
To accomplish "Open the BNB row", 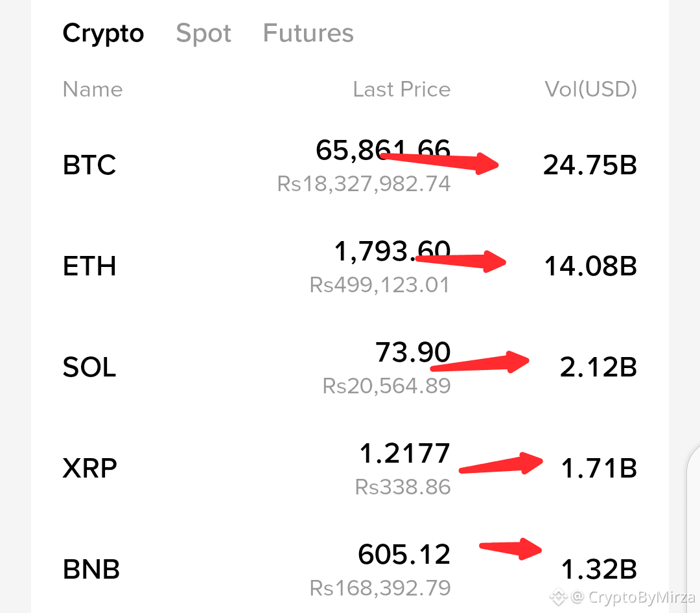I will click(350, 569).
